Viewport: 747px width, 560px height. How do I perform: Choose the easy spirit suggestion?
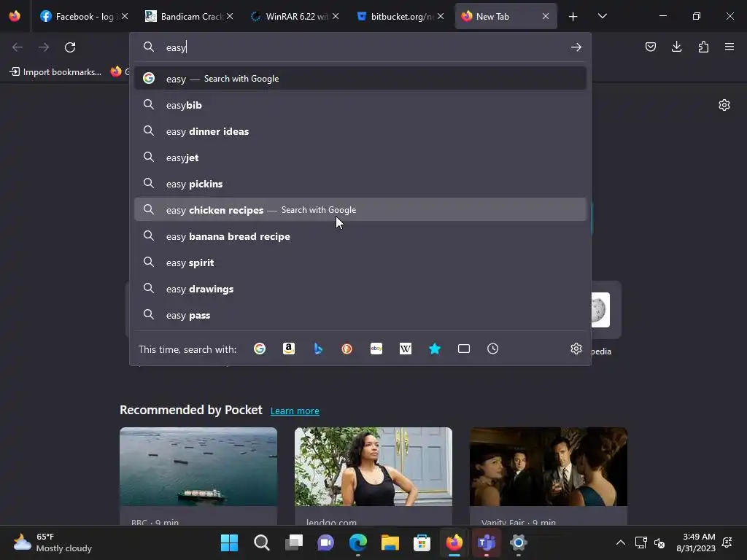360,262
